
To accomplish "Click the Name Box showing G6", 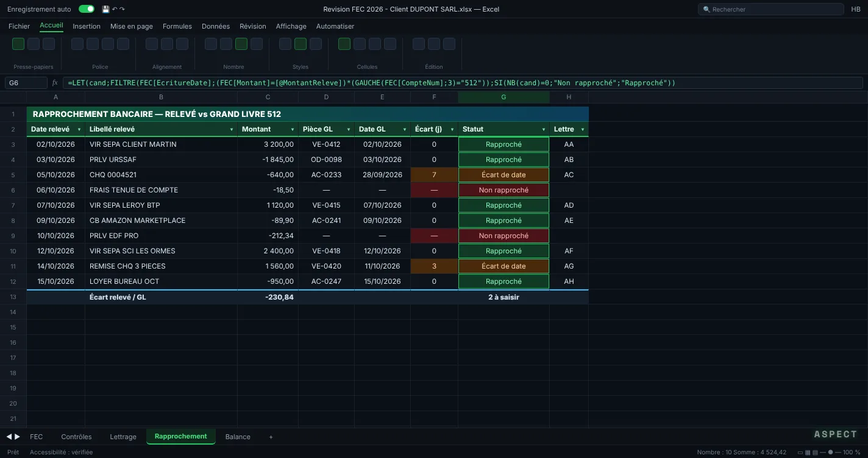I will [x=26, y=83].
